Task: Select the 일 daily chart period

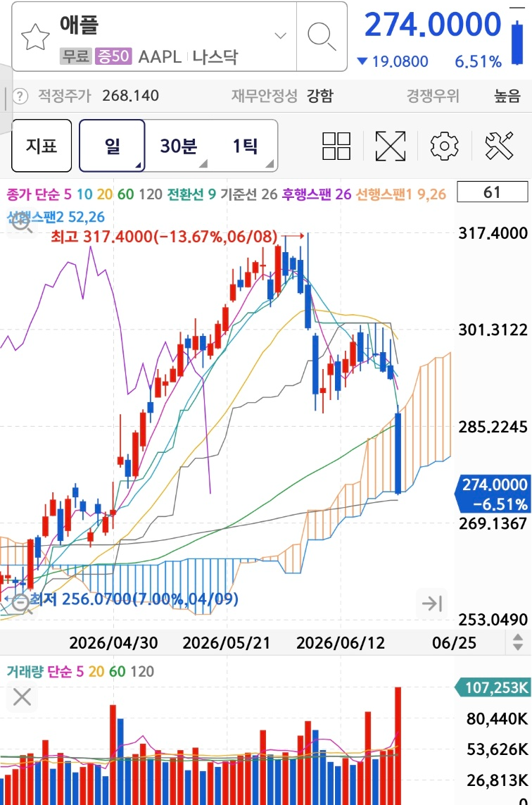Action: [112, 146]
